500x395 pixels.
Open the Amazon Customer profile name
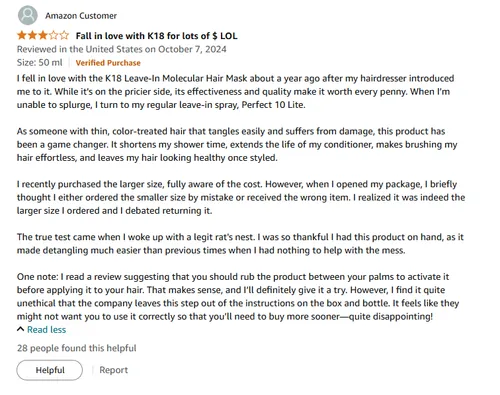81,16
